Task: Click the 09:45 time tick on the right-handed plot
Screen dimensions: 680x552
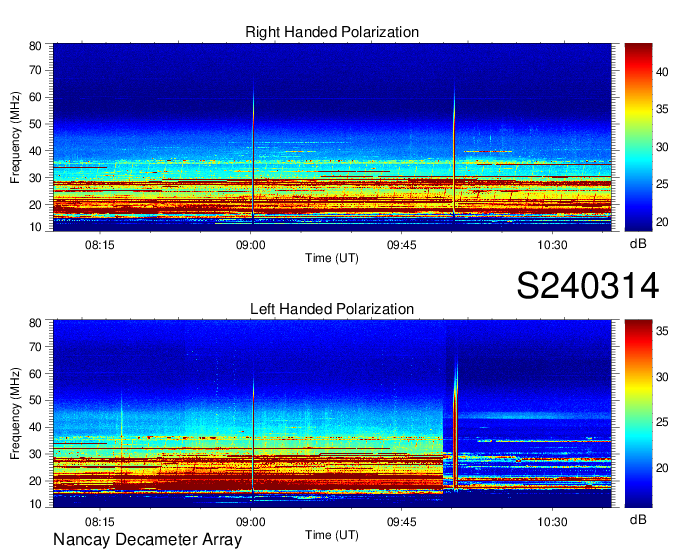Action: pyautogui.click(x=402, y=245)
